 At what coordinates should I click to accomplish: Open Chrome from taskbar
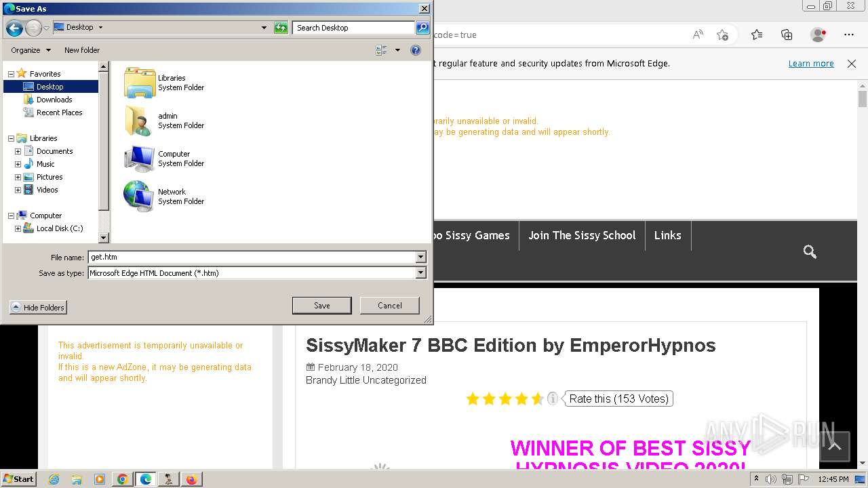(x=123, y=479)
